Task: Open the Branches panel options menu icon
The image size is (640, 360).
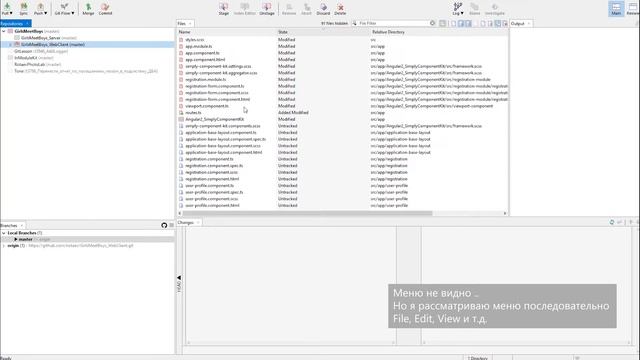Action: (x=171, y=225)
